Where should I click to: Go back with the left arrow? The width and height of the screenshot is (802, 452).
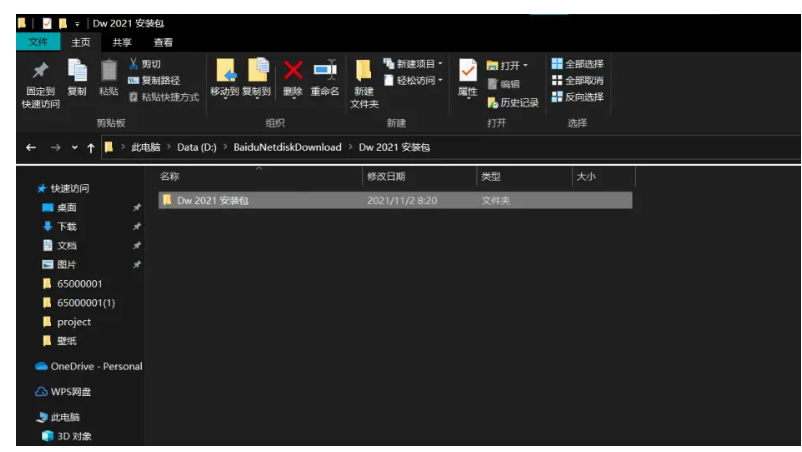31,147
